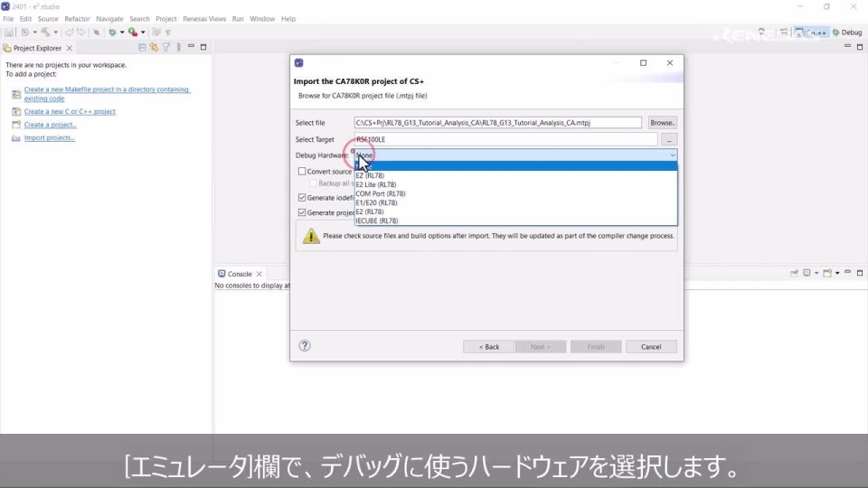Select the Project Explorer tab
Screen dimensions: 868x488
pyautogui.click(x=37, y=48)
